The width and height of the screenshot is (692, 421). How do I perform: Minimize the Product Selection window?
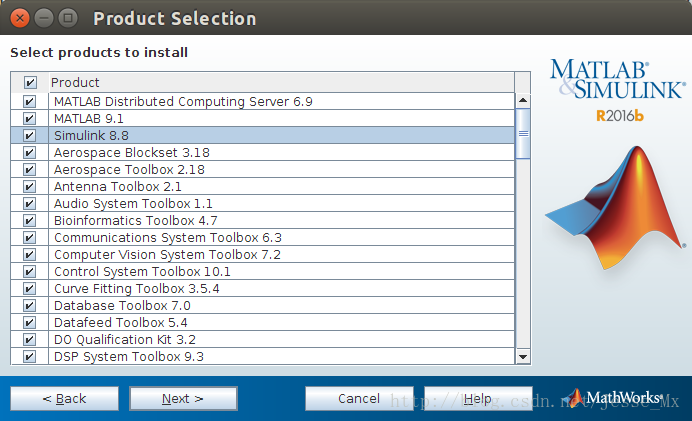tap(44, 18)
